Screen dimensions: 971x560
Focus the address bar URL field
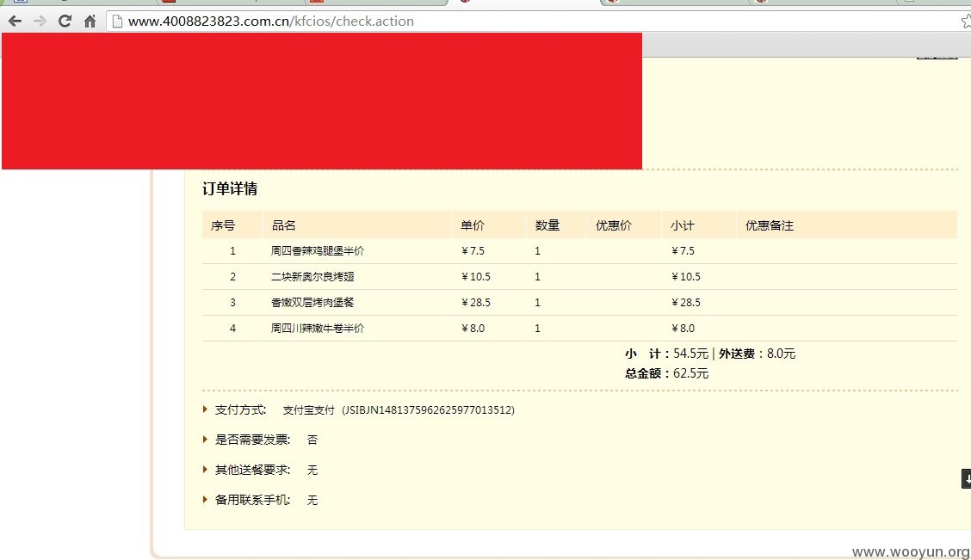pos(539,21)
